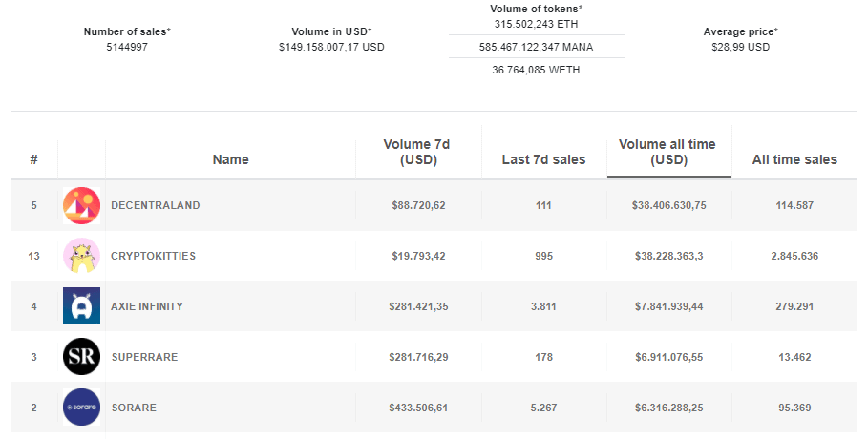This screenshot has height=439, width=868.
Task: Select the $281.716,29 volume cell
Action: point(418,357)
